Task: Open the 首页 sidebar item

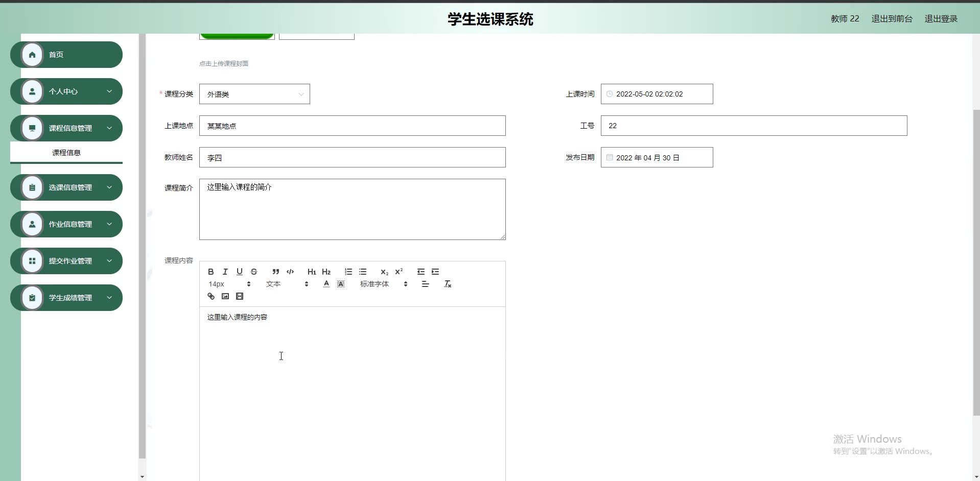Action: click(x=66, y=55)
